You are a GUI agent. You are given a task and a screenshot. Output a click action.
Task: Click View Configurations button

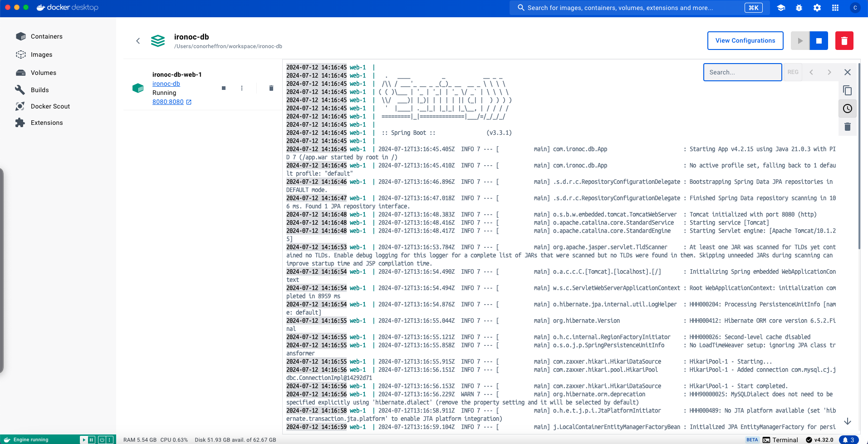(x=745, y=40)
